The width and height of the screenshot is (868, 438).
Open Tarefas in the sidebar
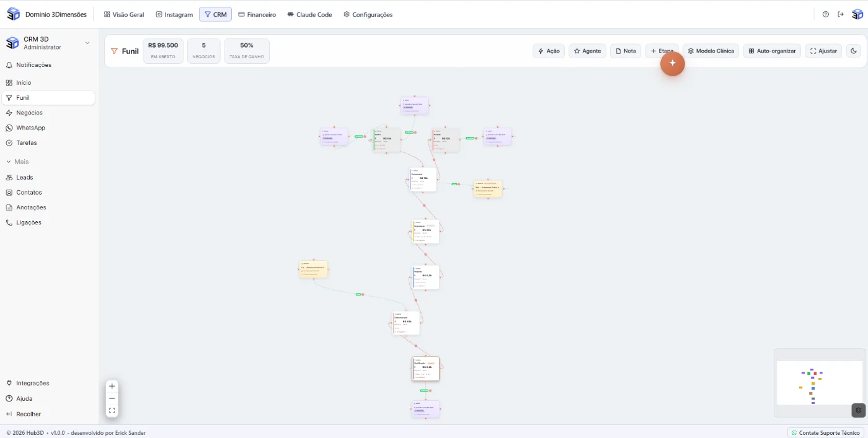[49, 142]
